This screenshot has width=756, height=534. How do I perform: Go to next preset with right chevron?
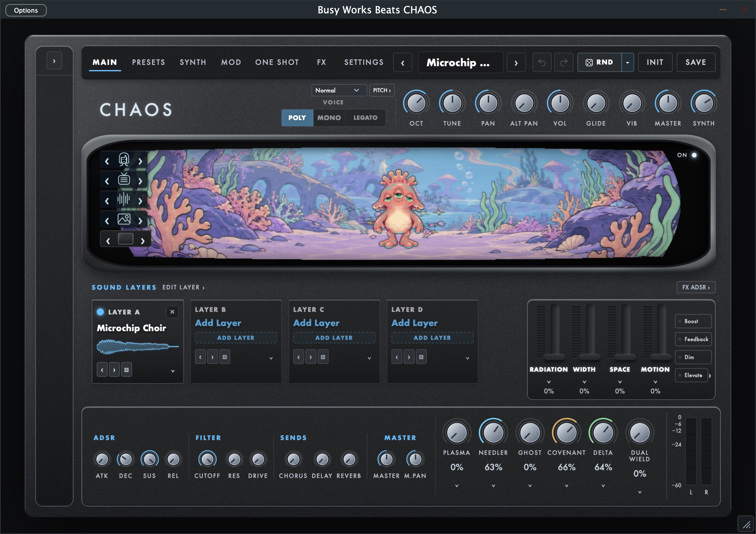click(516, 62)
